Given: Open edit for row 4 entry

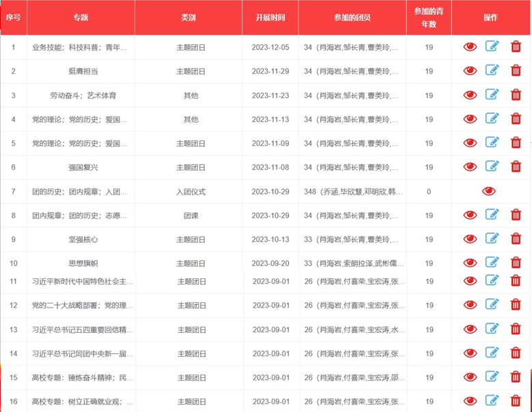Looking at the screenshot, I should (492, 119).
